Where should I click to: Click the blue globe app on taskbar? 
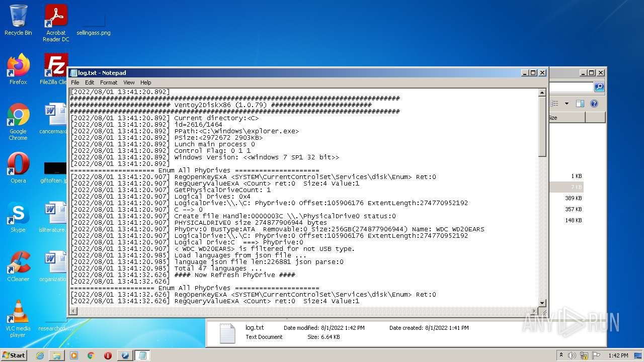pyautogui.click(x=125, y=355)
